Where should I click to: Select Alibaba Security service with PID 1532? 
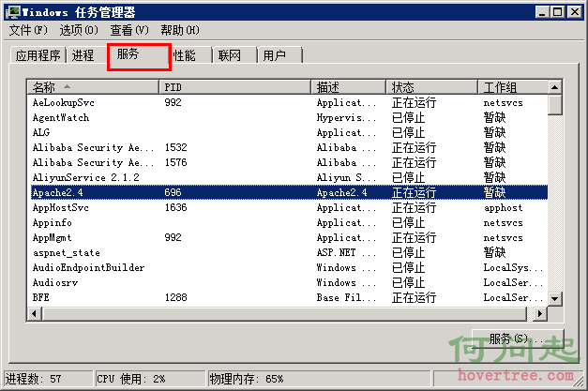288,147
